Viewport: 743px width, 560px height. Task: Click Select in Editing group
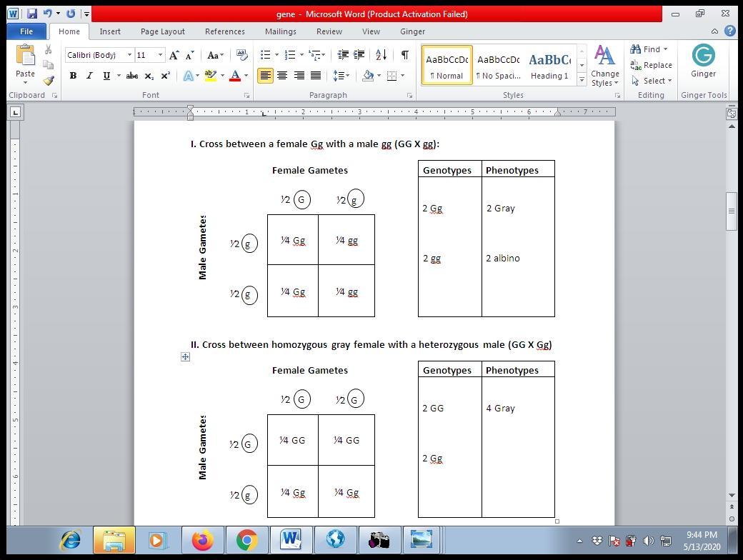tap(652, 81)
